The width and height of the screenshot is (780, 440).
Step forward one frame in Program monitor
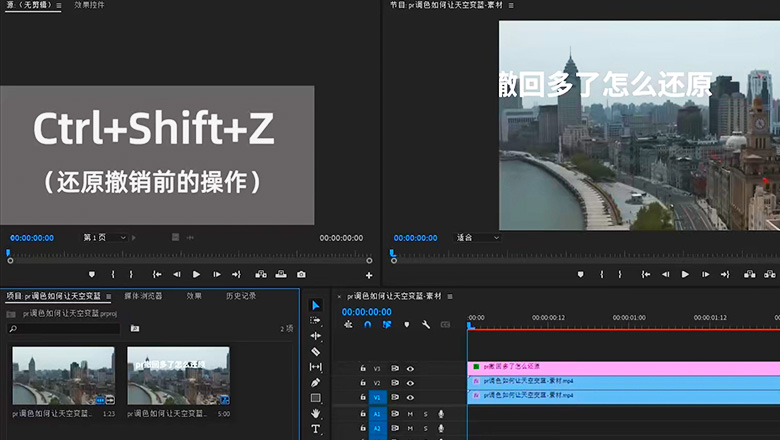point(705,274)
